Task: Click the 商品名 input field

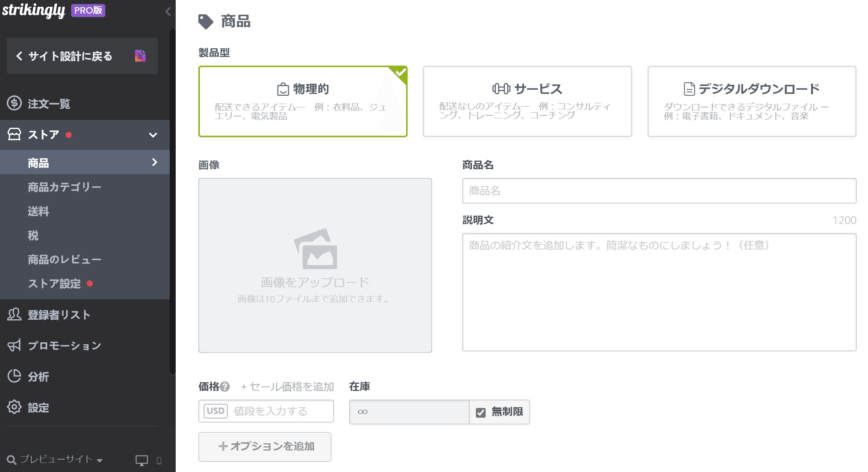Action: [658, 191]
